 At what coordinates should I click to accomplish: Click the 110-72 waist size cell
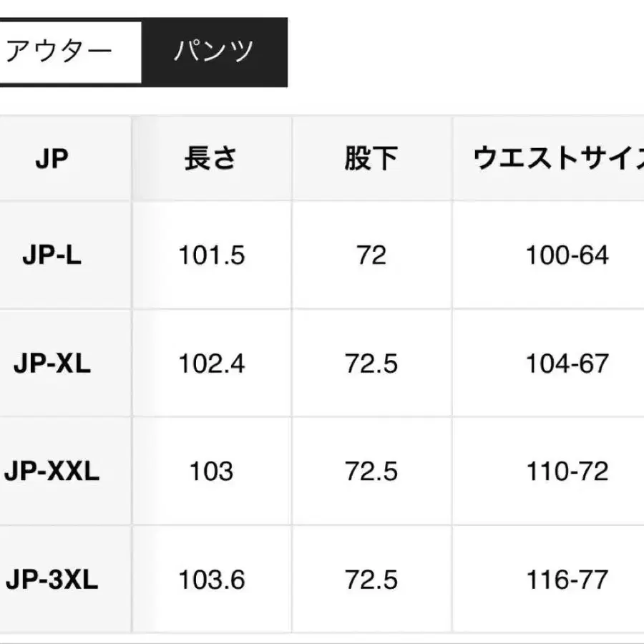click(x=567, y=472)
